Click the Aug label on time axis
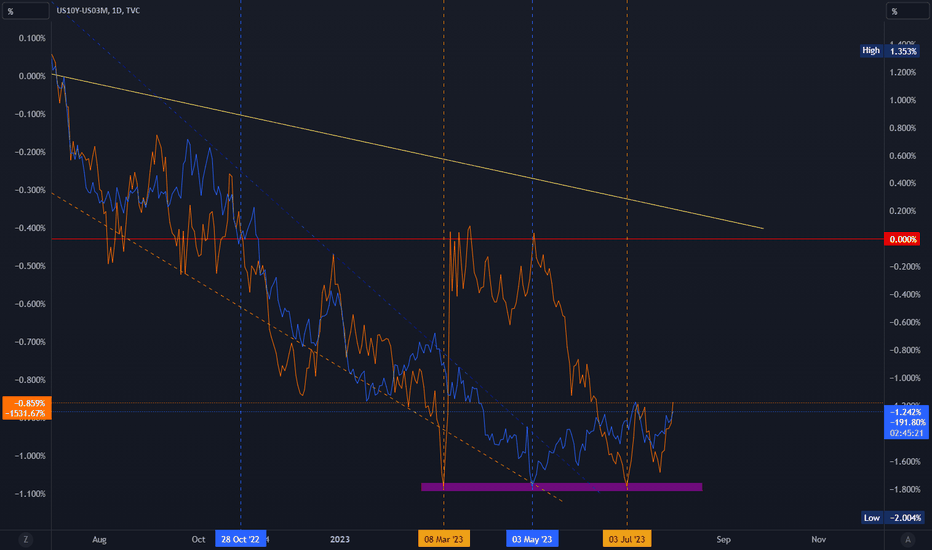This screenshot has height=550, width=932. 99,539
